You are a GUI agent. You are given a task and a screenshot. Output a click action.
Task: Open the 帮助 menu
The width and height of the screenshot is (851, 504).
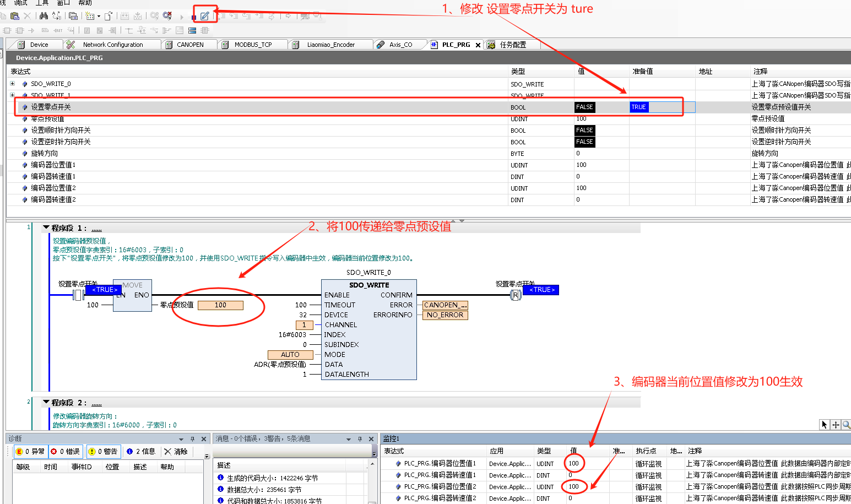(x=85, y=3)
